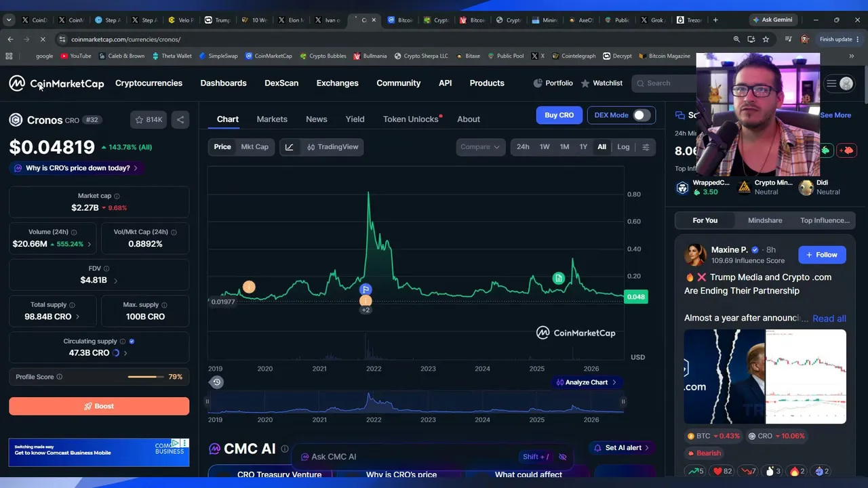868x488 pixels.
Task: Open the Yield tab
Action: tap(355, 119)
